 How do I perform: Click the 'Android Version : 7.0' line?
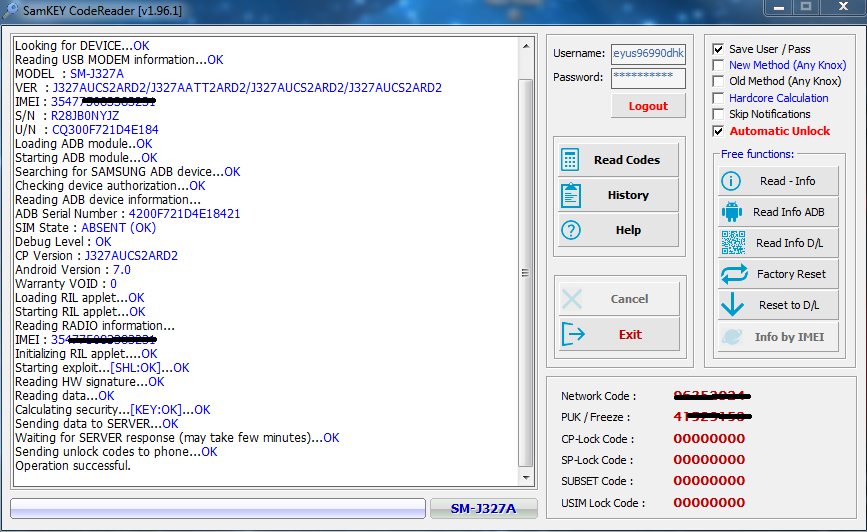click(x=73, y=270)
